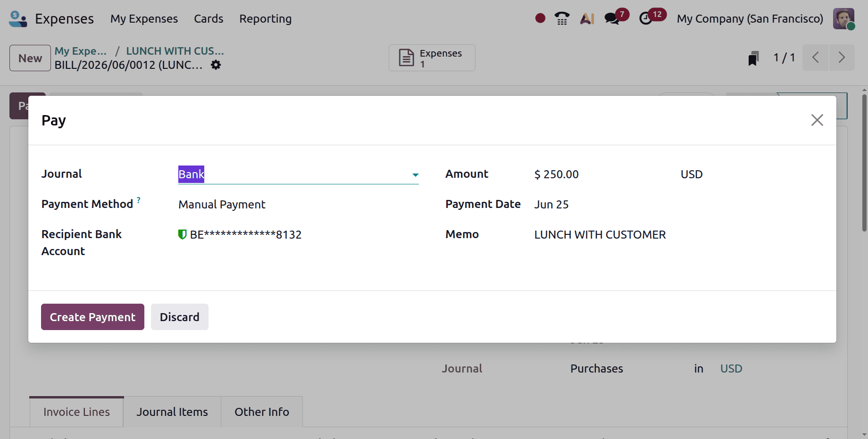Screen dimensions: 868x439
Task: Click the Memo field LUNCH WITH CUSTOMER
Action: 600,235
